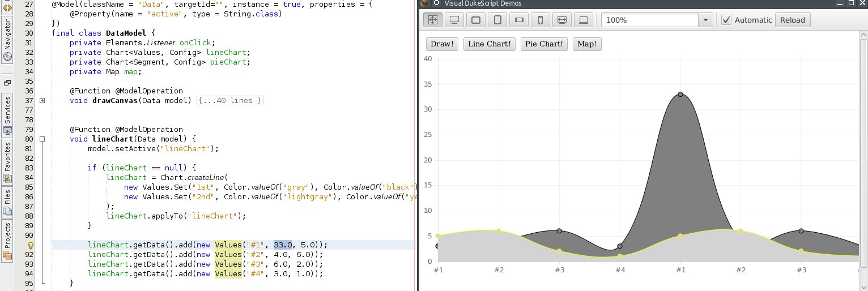Screen dimensions: 868x291
Task: Collapse the lineChart method fold
Action: (42, 139)
